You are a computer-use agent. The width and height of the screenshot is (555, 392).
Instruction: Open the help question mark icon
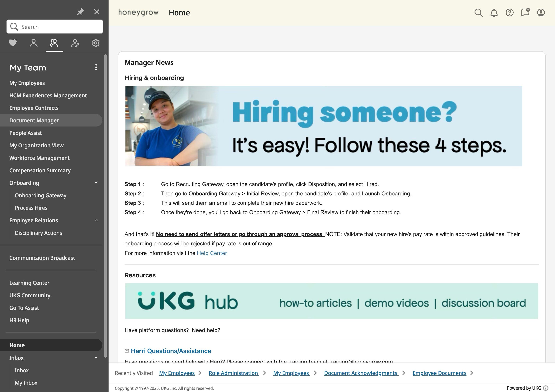point(509,12)
